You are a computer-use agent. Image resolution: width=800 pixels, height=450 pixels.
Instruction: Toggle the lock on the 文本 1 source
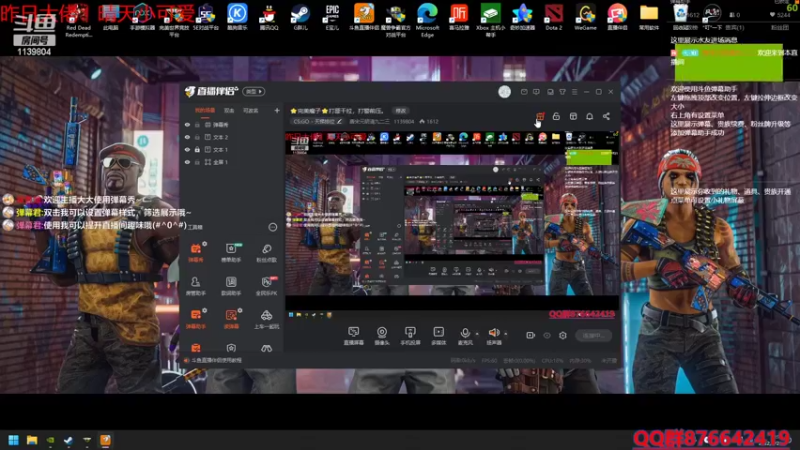click(x=197, y=149)
